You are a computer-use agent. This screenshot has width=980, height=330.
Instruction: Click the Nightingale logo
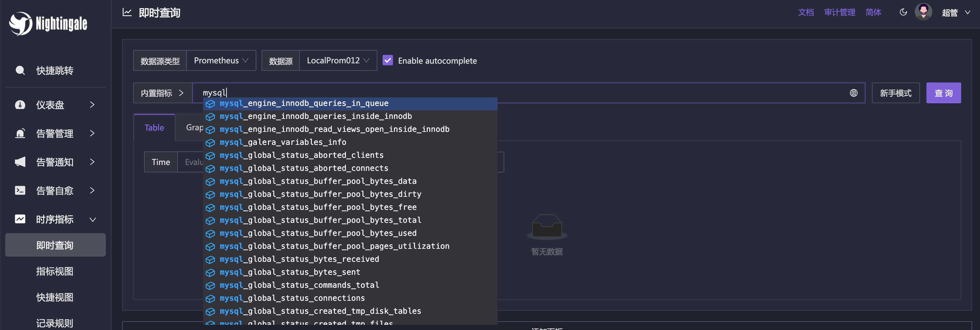(48, 23)
